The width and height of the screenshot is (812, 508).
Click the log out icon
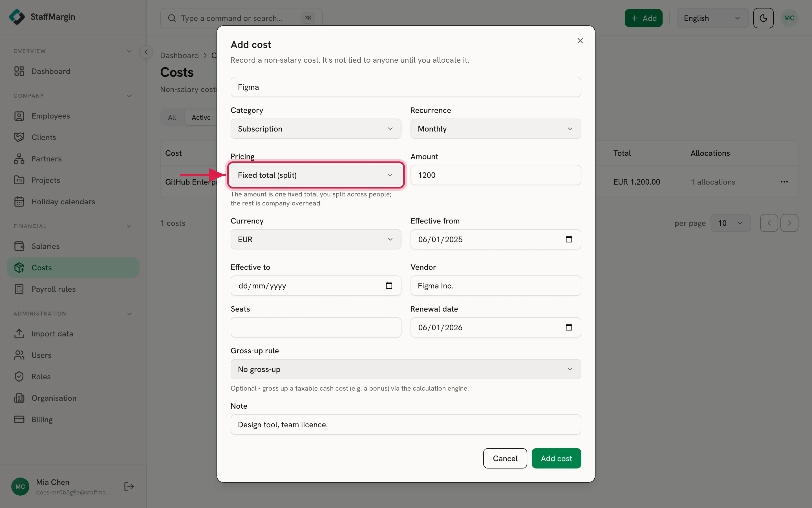(129, 487)
